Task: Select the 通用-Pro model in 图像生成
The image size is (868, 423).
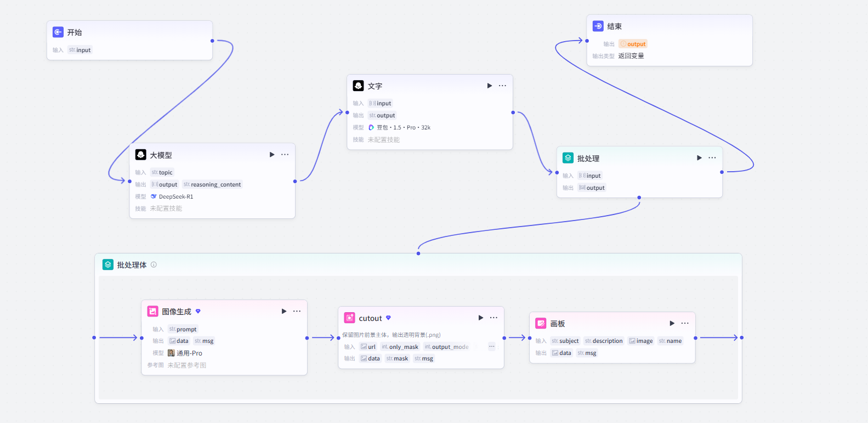Action: pos(185,353)
